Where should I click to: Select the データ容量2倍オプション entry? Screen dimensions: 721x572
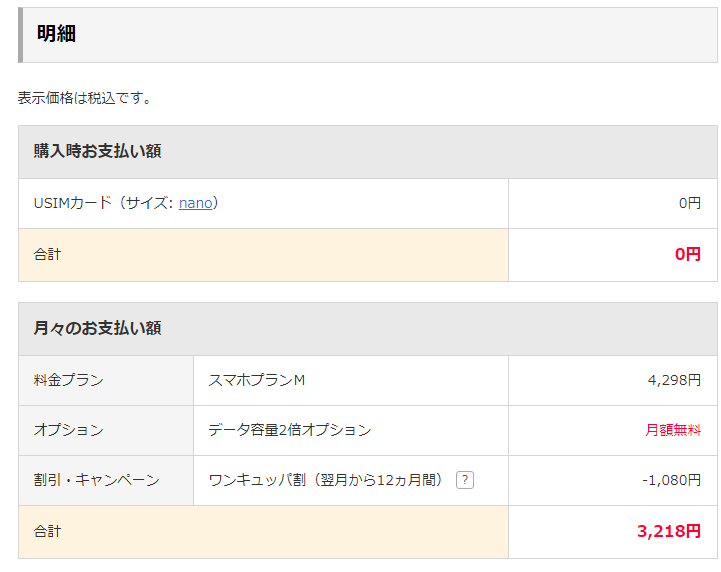[x=290, y=430]
